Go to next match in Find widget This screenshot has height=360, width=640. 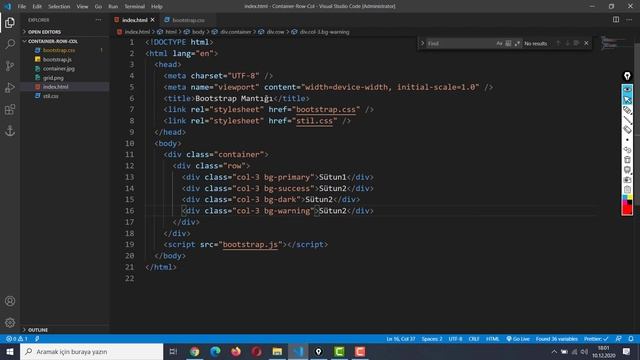(567, 43)
